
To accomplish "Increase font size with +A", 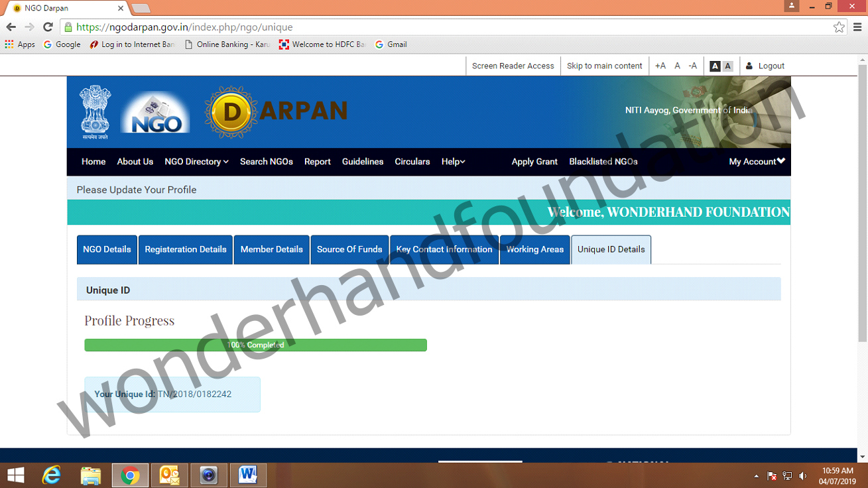I will point(660,66).
